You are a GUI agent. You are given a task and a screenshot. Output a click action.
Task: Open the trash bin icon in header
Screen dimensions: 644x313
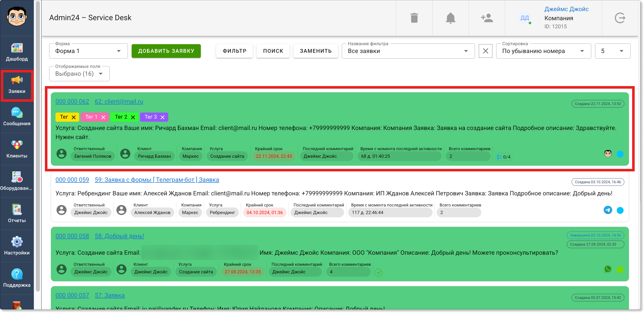pos(414,18)
